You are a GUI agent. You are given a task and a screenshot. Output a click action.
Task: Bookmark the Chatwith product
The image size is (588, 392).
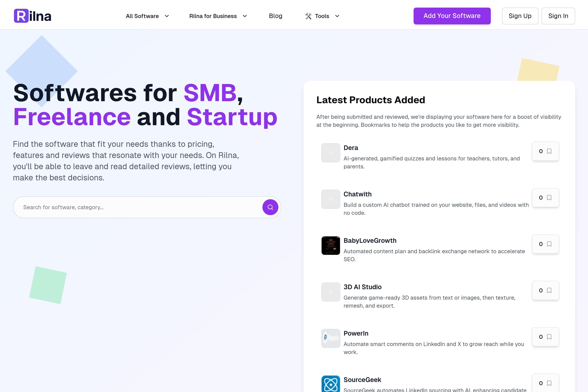(549, 198)
